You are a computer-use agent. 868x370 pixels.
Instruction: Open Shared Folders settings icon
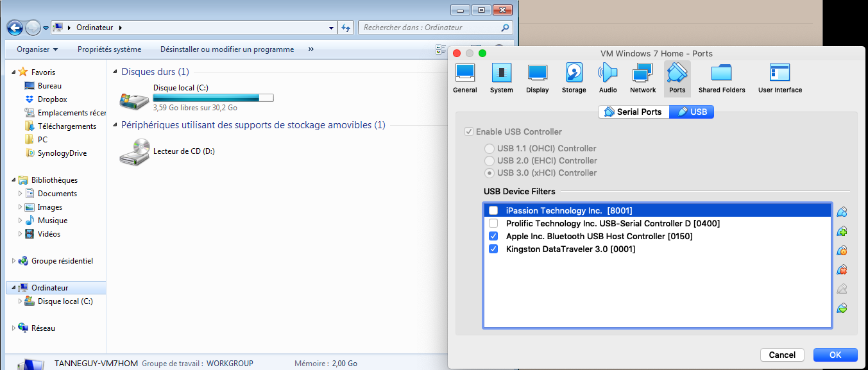click(x=722, y=79)
